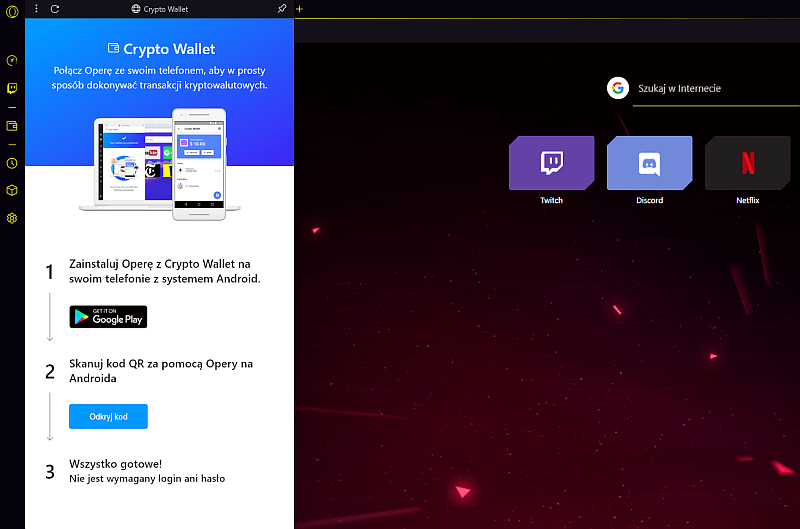
Task: Pin the Crypto Wallet panel
Action: (x=282, y=9)
